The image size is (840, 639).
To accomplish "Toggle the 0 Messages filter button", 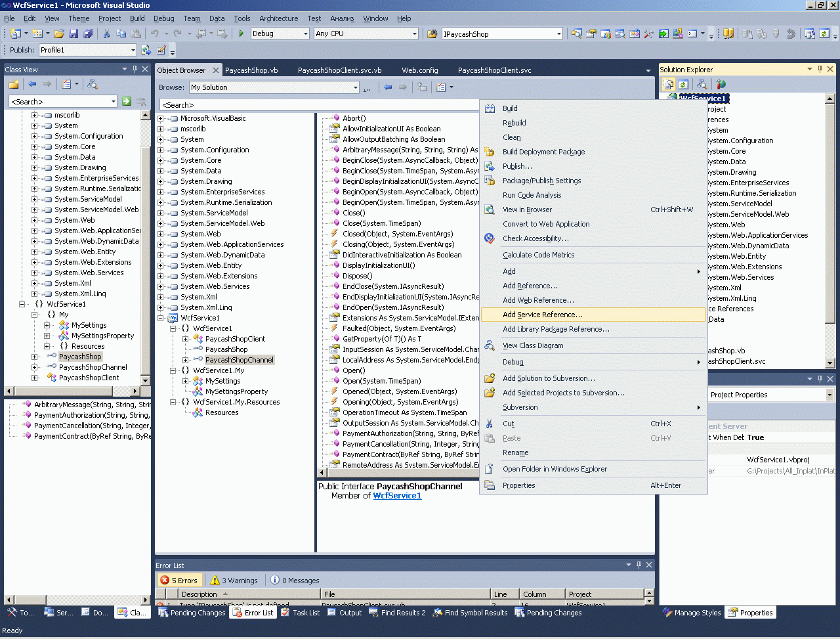I will point(295,580).
